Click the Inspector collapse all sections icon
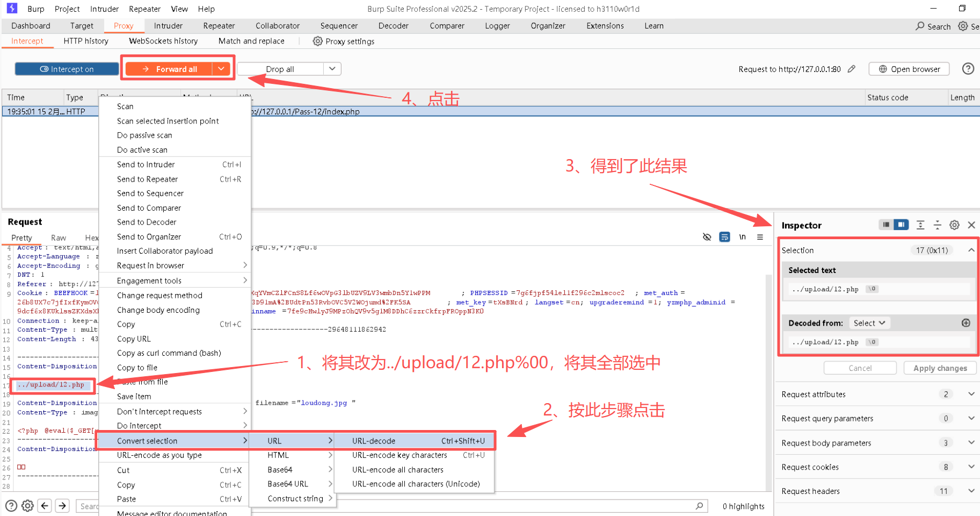This screenshot has width=980, height=516. (937, 225)
